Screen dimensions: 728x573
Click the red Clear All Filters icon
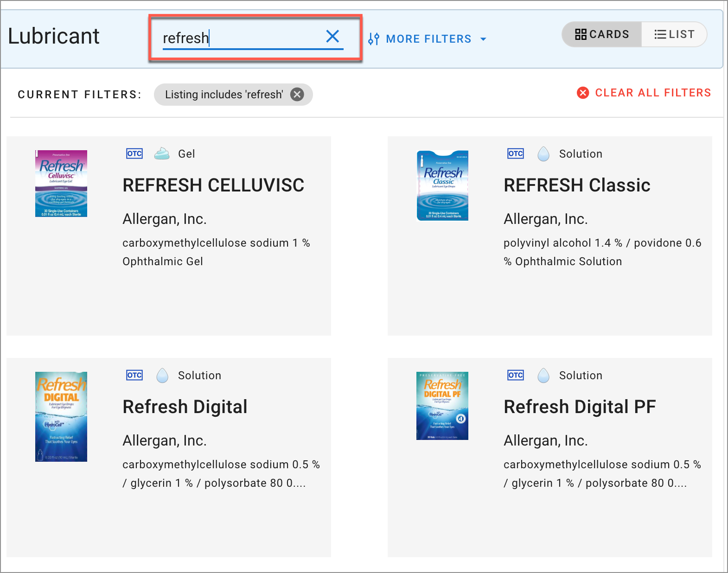click(583, 93)
